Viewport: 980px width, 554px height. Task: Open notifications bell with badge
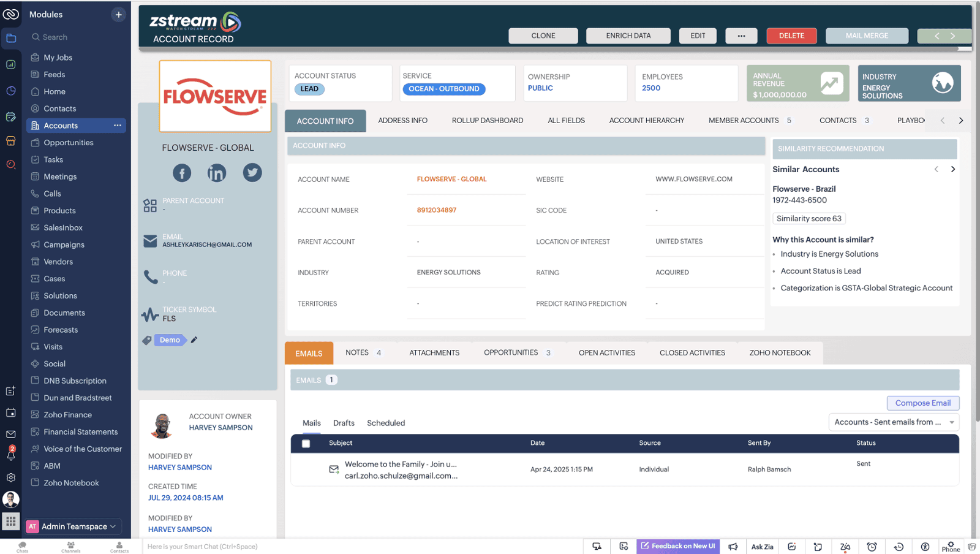coord(11,454)
